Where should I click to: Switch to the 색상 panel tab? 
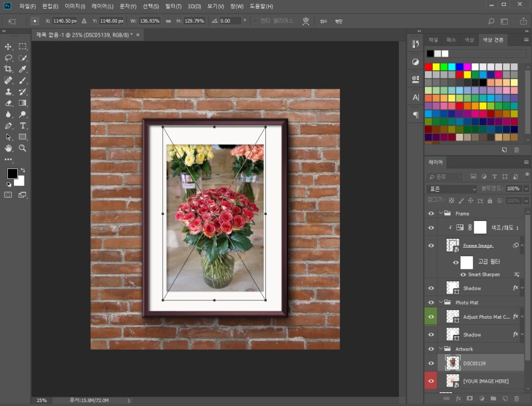coord(469,40)
